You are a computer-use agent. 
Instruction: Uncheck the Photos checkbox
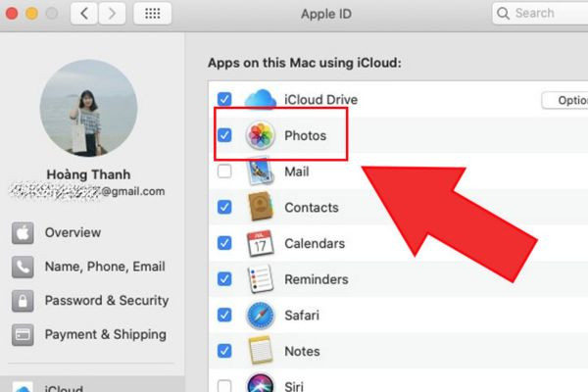click(x=224, y=135)
